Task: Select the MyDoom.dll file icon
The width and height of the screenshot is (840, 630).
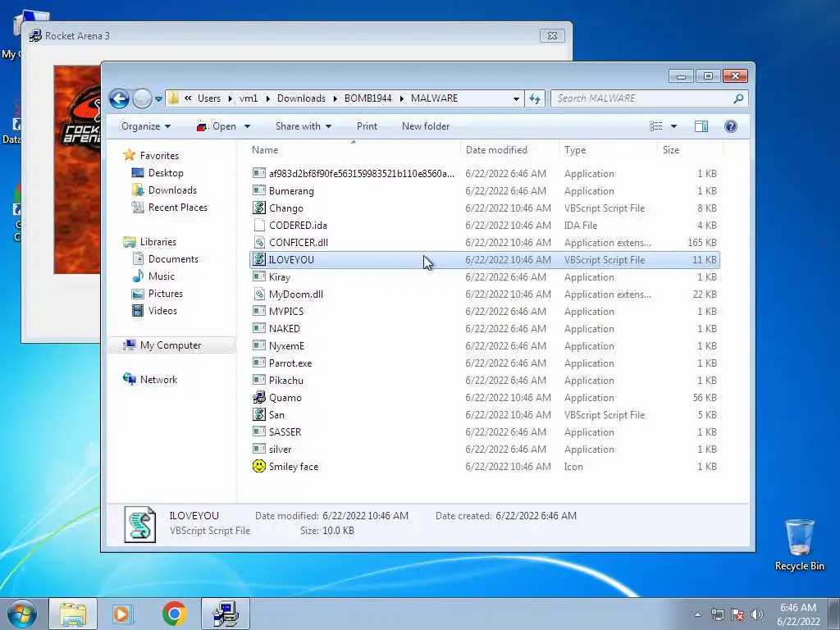Action: [259, 294]
